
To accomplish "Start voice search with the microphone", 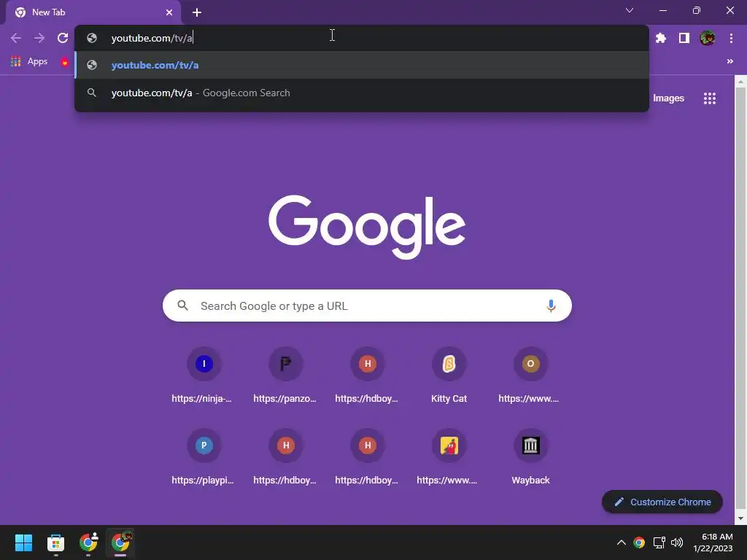I will [x=551, y=306].
